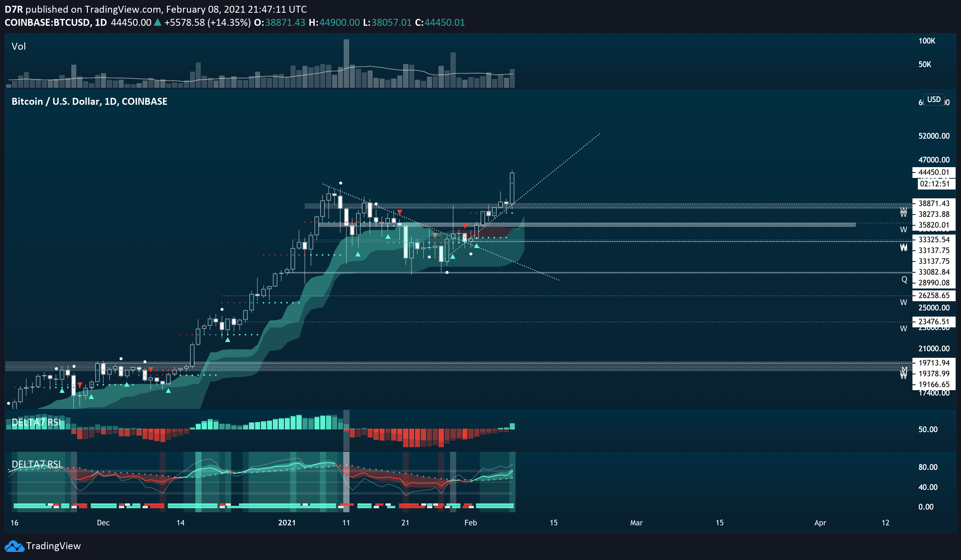Click the 19378.99 price level label
Viewport: 961px width, 560px height.
[934, 374]
